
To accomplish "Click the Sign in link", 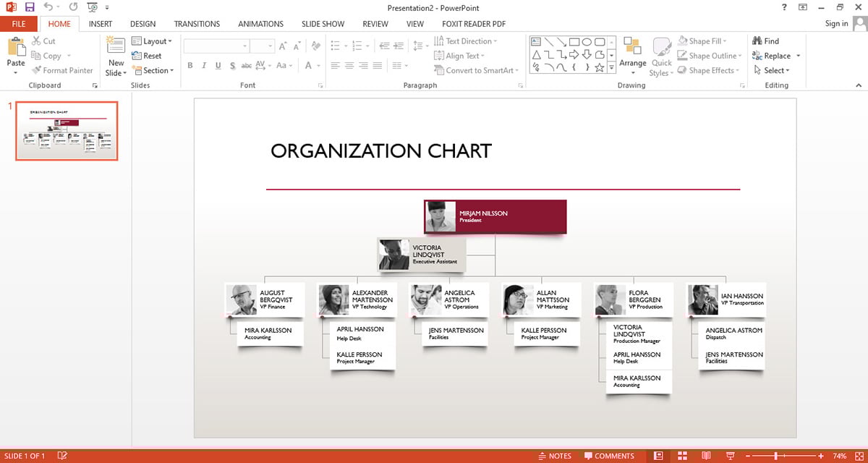I will click(836, 24).
